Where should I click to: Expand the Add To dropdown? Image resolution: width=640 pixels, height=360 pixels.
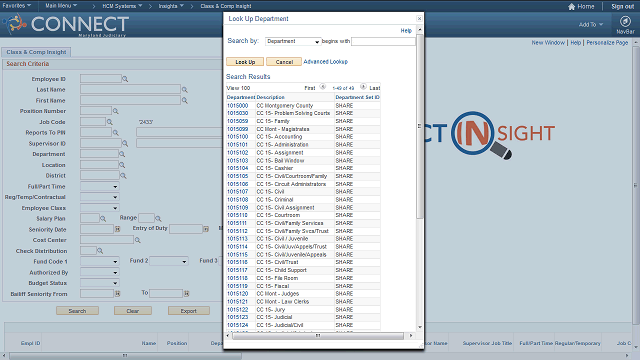click(x=591, y=24)
